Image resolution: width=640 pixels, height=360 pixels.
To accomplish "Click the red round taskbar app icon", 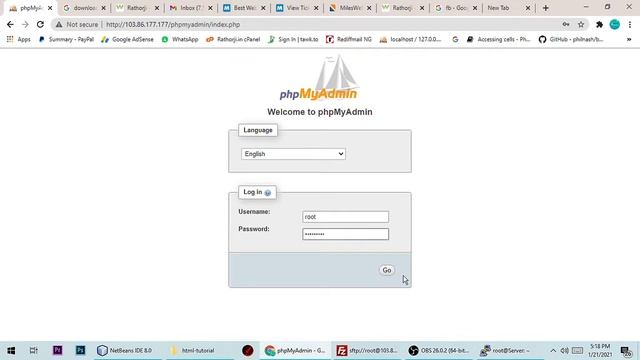I will [248, 350].
